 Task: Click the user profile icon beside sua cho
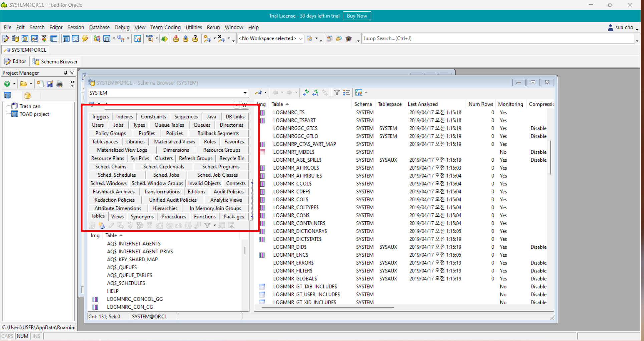tap(610, 28)
